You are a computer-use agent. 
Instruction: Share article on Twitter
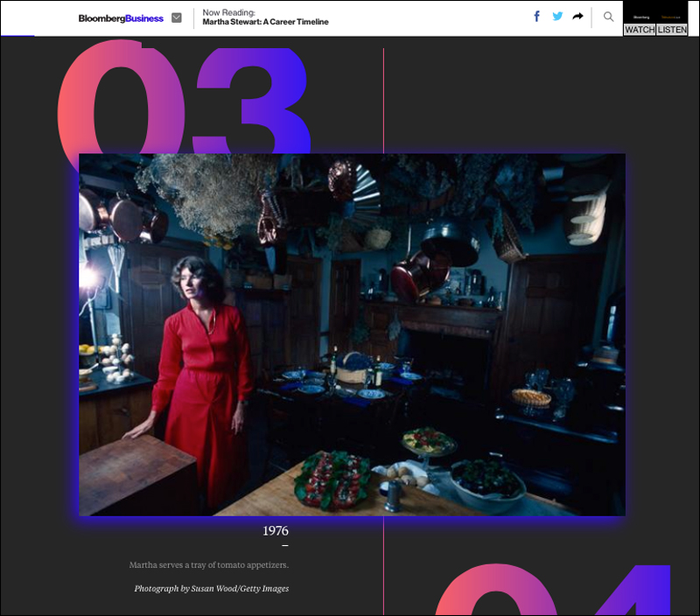coord(557,17)
